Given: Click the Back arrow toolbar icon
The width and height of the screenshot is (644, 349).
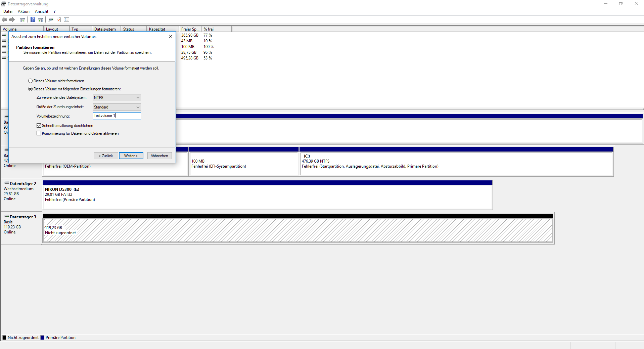Looking at the screenshot, I should pos(5,19).
